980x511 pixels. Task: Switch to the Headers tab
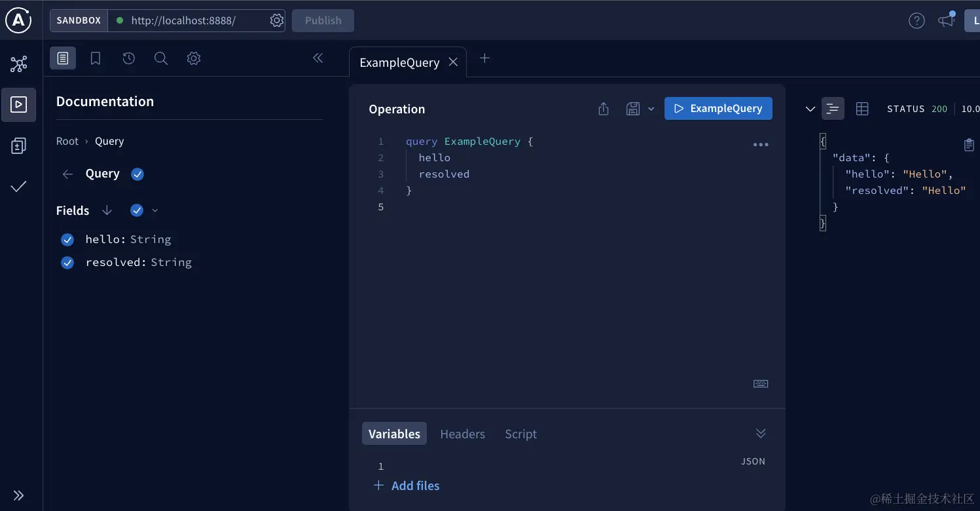(x=462, y=434)
